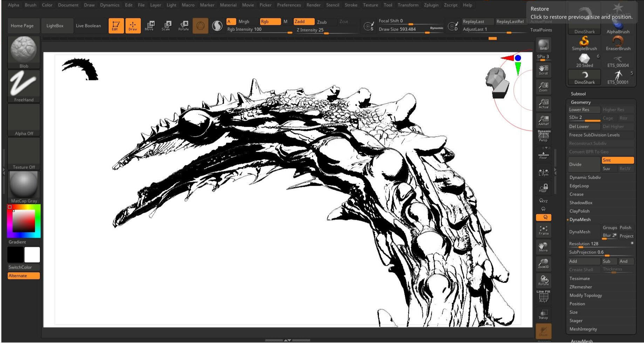This screenshot has height=343, width=644.
Task: Select the SimpleBrush tool thumbnail
Action: click(584, 44)
